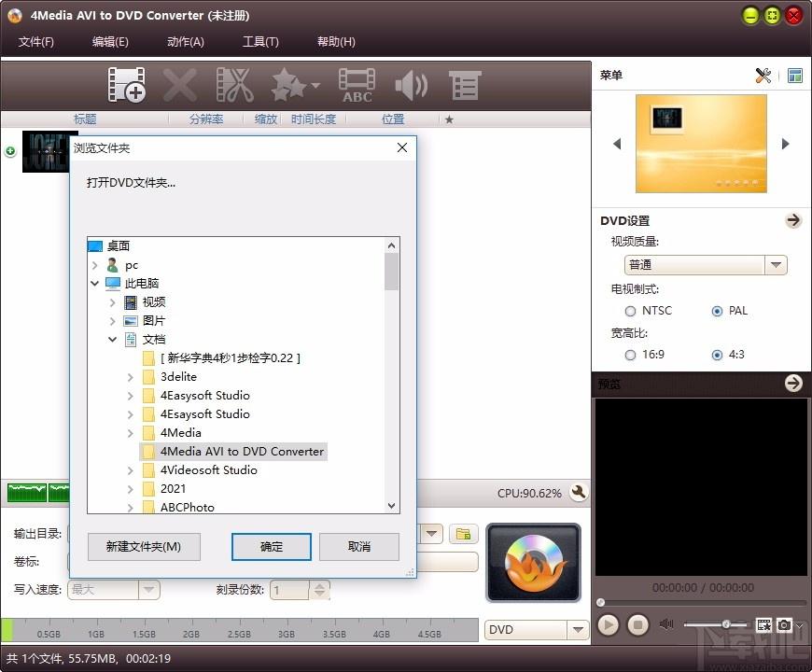Show previous menu template arrow
This screenshot has height=672, width=812.
(617, 144)
